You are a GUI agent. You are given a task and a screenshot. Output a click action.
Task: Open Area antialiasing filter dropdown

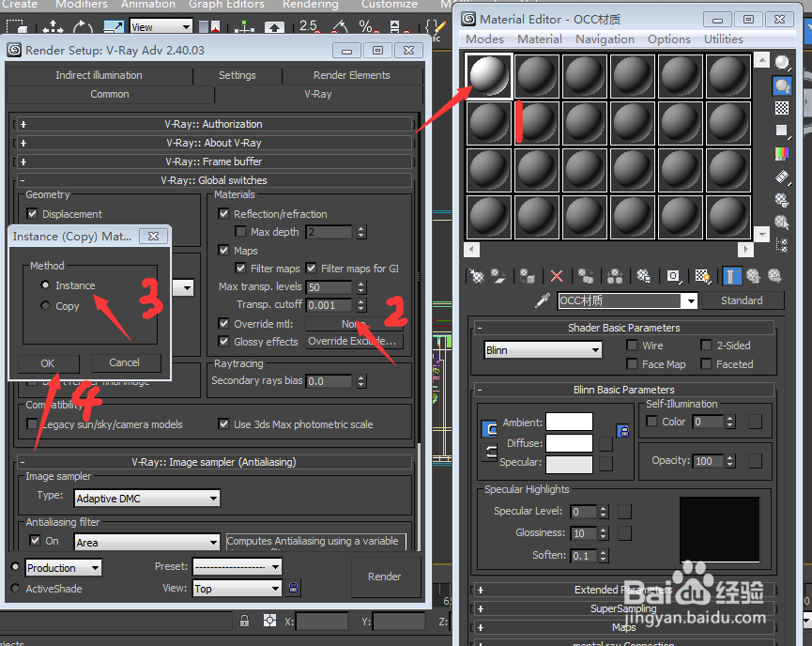[147, 543]
